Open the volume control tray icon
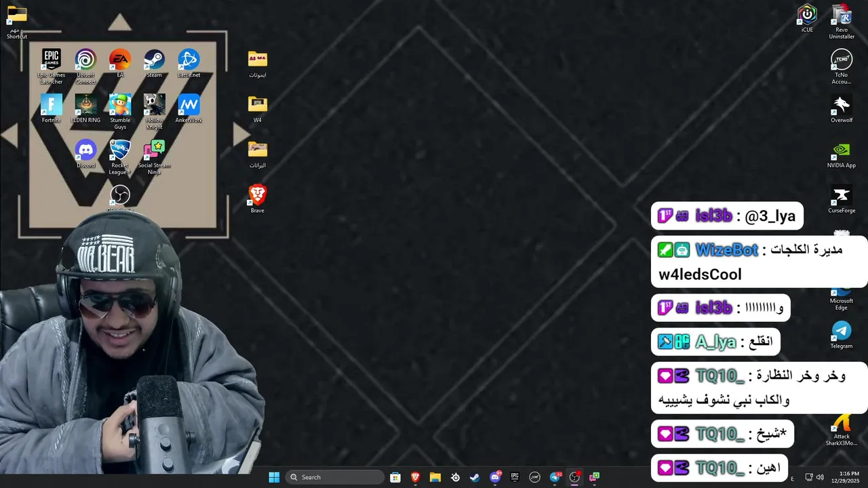The image size is (868, 488). [820, 477]
